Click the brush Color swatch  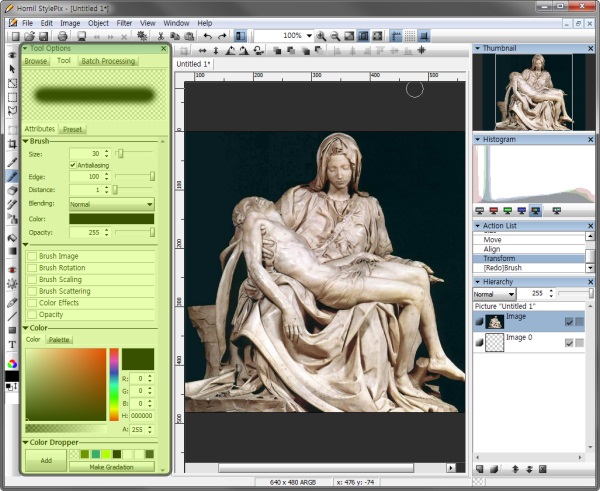(112, 219)
